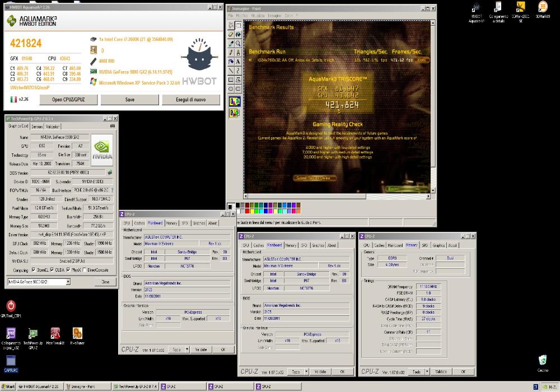The height and width of the screenshot is (392, 560).
Task: Pick the black color in Paint palette
Action: [237, 206]
